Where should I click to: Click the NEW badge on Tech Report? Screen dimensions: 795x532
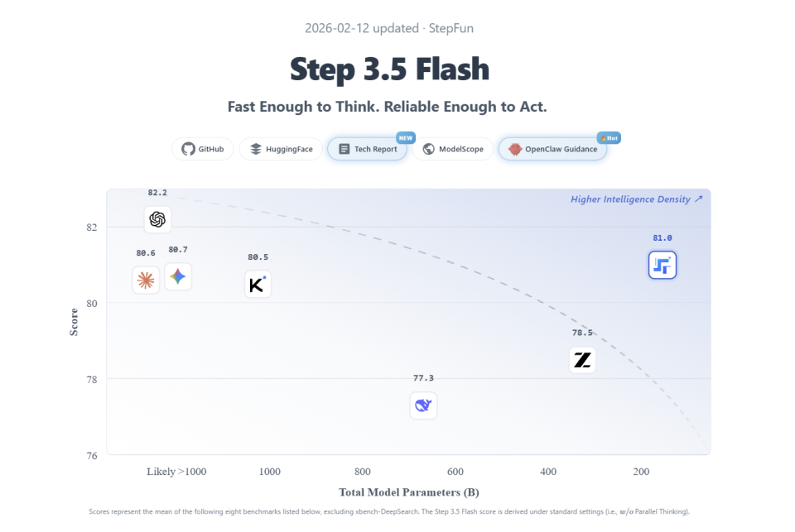pos(405,137)
